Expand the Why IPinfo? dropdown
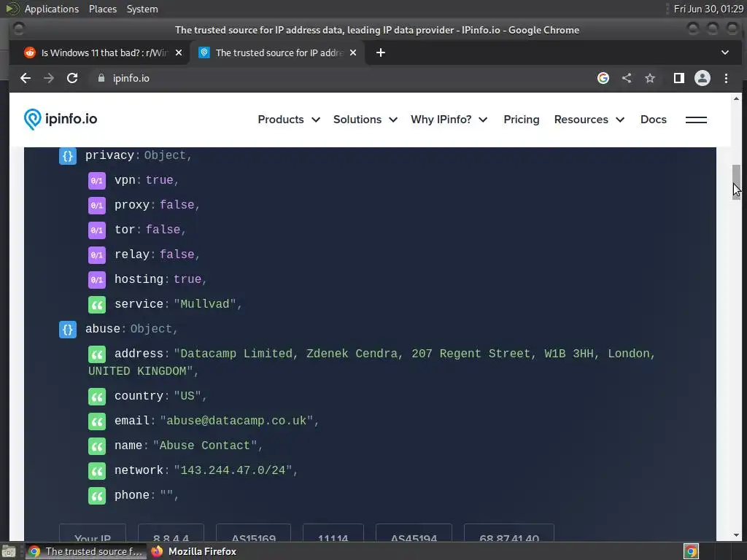This screenshot has height=560, width=747. coord(449,120)
